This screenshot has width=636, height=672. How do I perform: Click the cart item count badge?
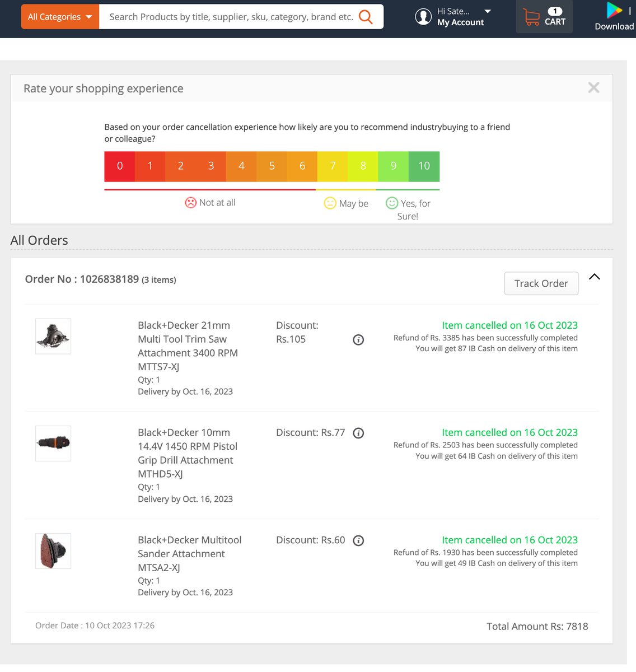(x=555, y=11)
